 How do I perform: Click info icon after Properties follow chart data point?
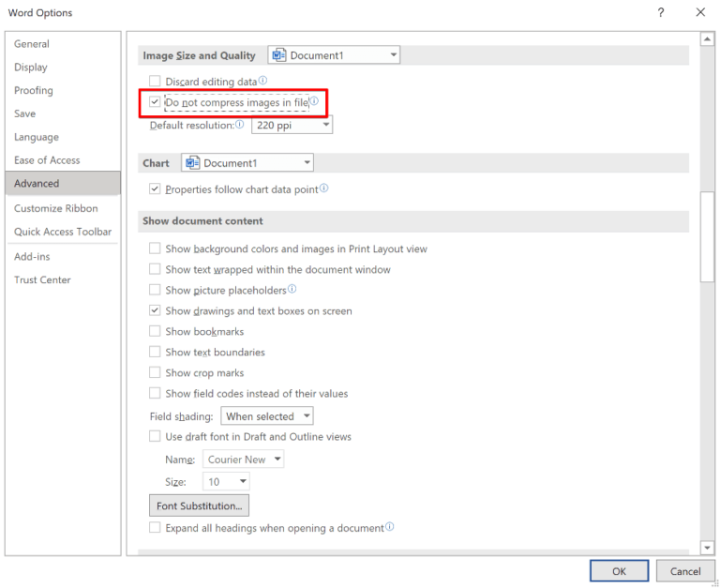click(324, 188)
